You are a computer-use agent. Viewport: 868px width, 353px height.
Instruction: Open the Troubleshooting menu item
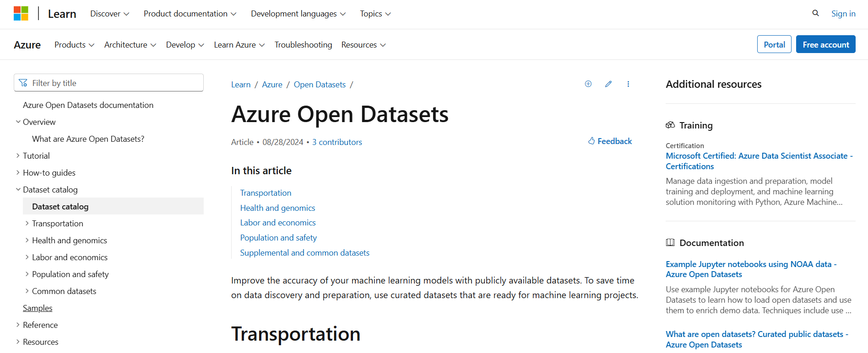click(x=303, y=45)
